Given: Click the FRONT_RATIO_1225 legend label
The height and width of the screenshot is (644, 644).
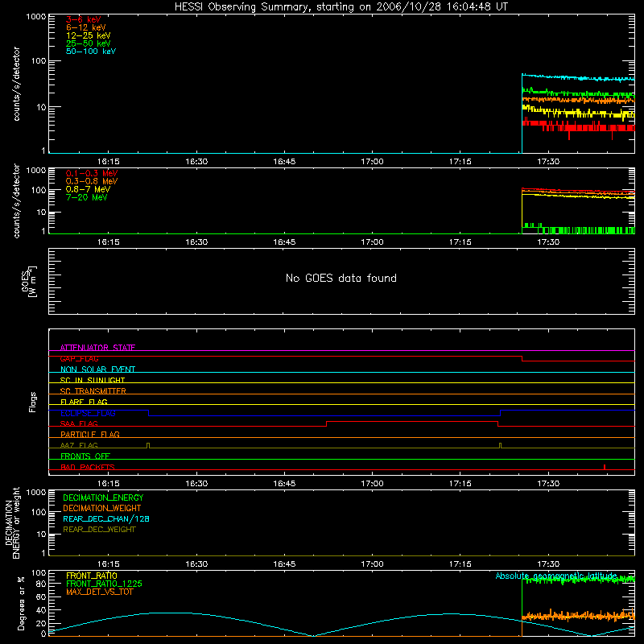Looking at the screenshot, I should tap(104, 584).
